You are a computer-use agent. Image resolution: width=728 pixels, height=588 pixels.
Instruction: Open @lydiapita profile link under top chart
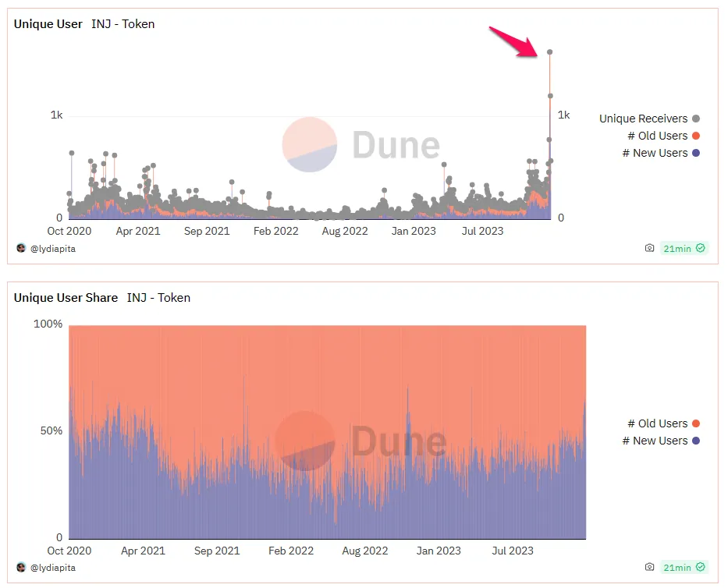coord(52,249)
